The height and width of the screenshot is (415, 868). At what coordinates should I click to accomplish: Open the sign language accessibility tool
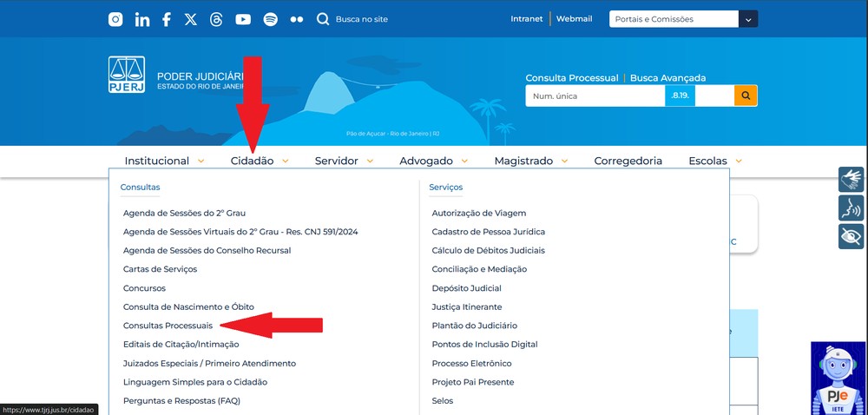click(x=851, y=180)
